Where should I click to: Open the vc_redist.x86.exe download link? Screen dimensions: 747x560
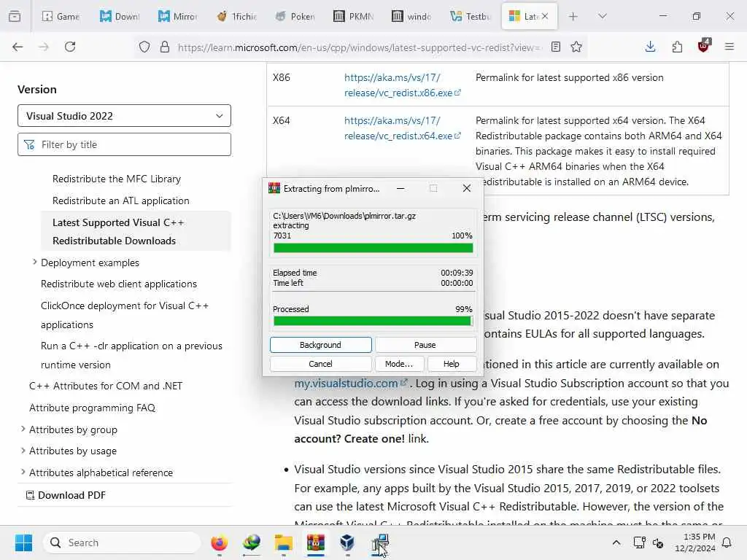point(402,85)
